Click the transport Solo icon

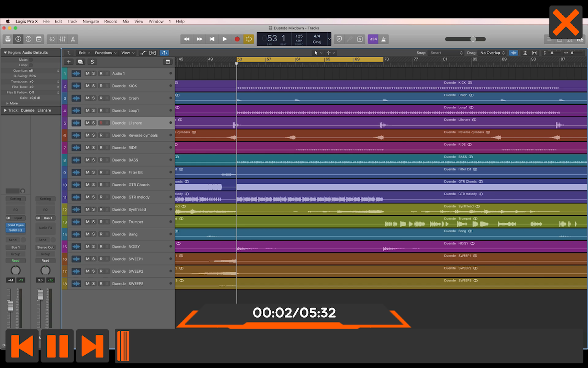click(x=360, y=39)
